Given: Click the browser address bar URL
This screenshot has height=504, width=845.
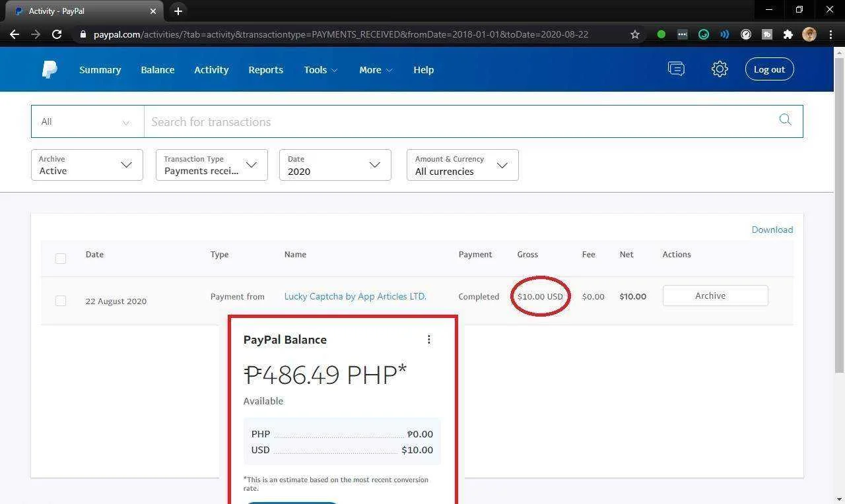Looking at the screenshot, I should coord(341,34).
